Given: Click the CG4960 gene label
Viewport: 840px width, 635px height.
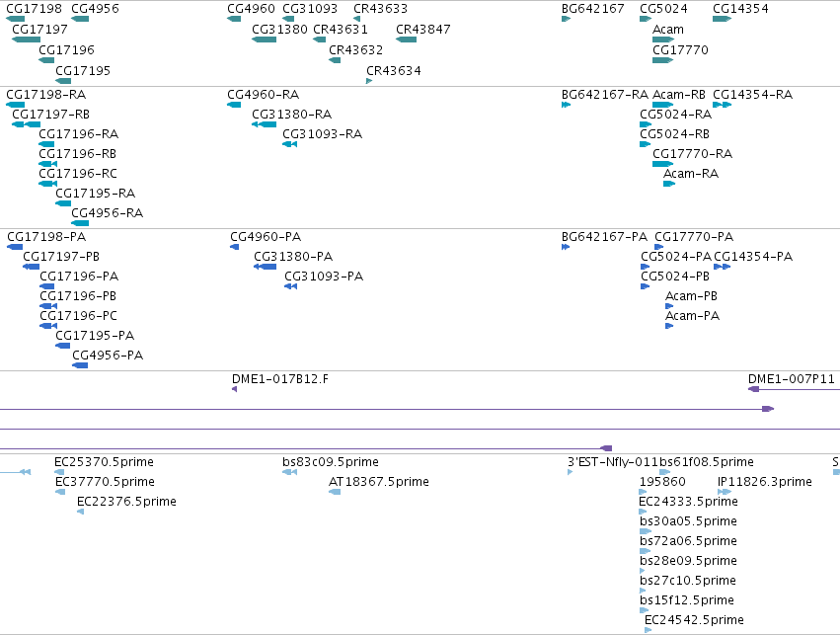Looking at the screenshot, I should (x=252, y=9).
